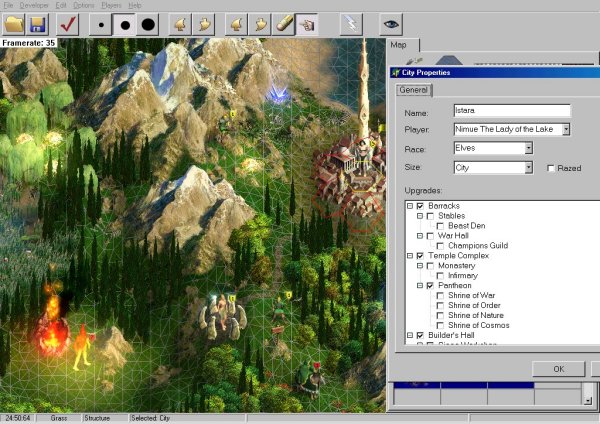Check the Monastery upgrade

(430, 266)
